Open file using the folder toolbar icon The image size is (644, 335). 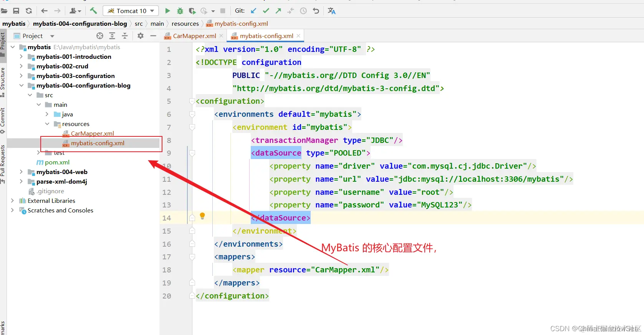point(4,11)
